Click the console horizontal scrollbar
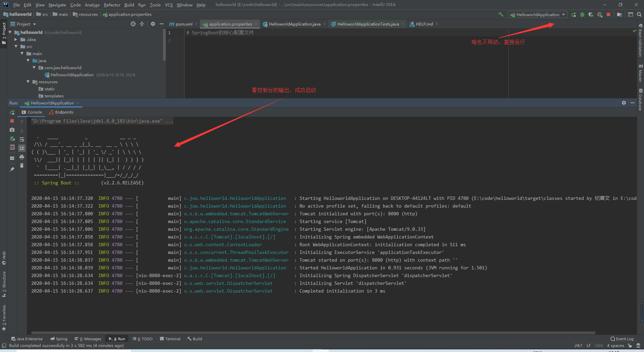 pyautogui.click(x=313, y=333)
